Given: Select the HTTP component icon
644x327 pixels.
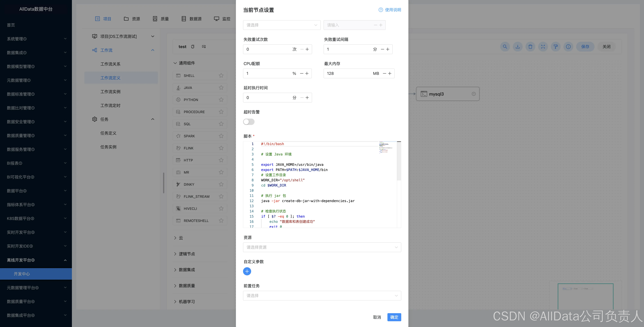Looking at the screenshot, I should coord(178,160).
